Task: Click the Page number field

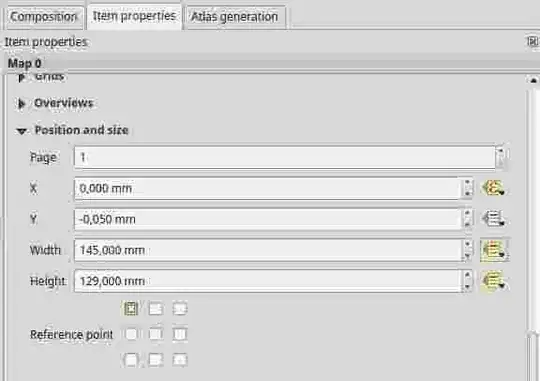Action: tap(284, 157)
